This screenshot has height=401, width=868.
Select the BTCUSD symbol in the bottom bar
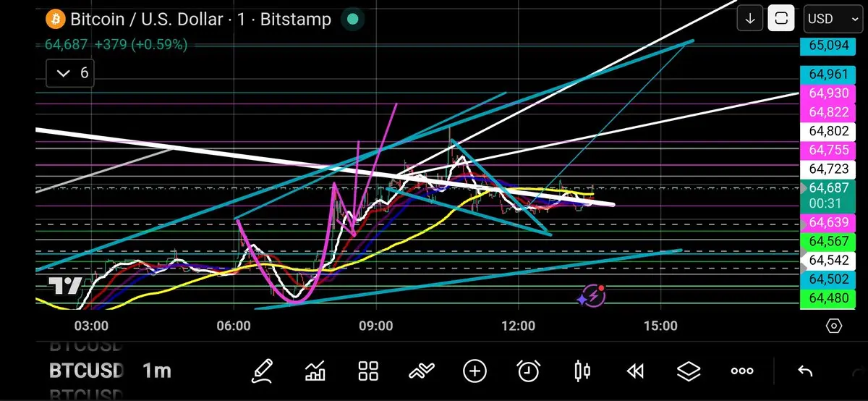tap(86, 371)
